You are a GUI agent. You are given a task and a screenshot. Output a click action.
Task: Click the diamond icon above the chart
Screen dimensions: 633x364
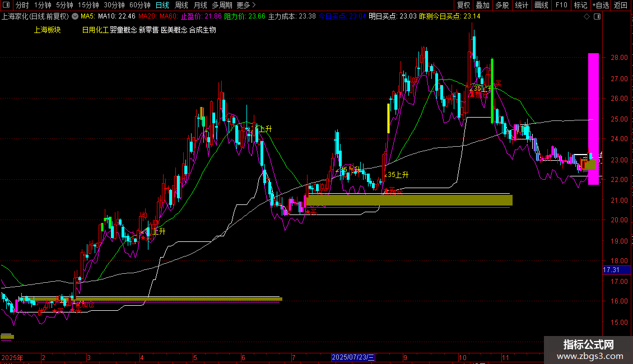587,17
